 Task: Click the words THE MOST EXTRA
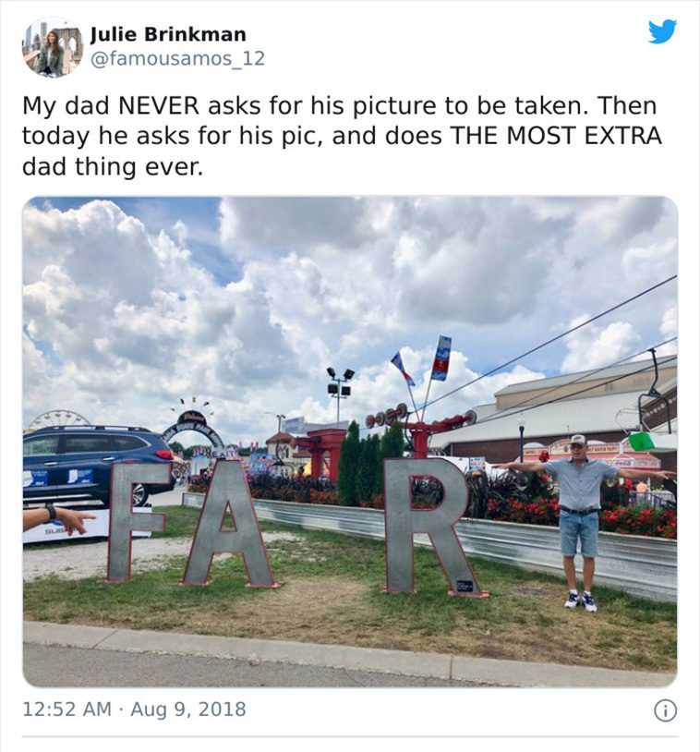[555, 136]
